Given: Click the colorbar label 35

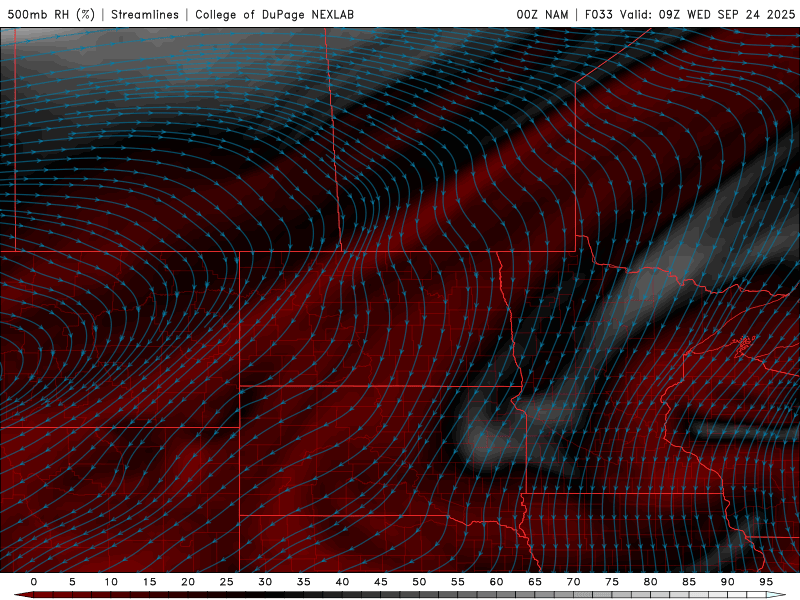Looking at the screenshot, I should pyautogui.click(x=304, y=582).
